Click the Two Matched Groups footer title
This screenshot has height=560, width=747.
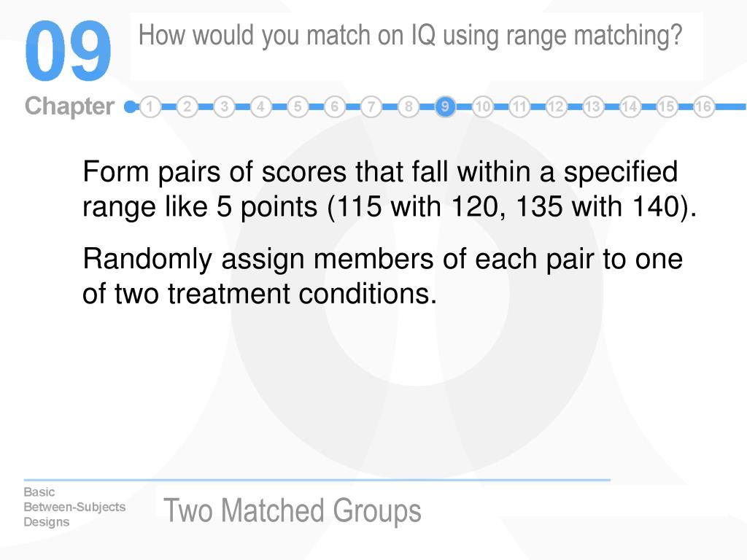coord(293,511)
